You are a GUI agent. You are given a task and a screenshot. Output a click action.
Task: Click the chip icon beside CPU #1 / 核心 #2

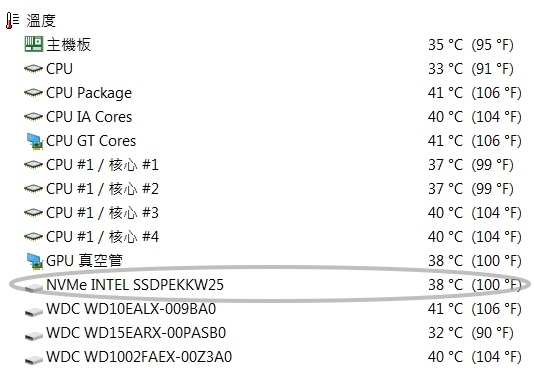[33, 189]
